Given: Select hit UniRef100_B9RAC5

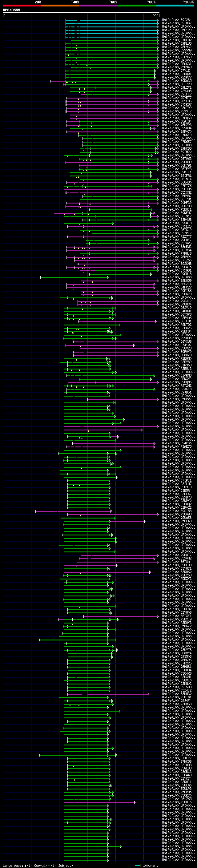Looking at the screenshot, I should coord(176,81).
